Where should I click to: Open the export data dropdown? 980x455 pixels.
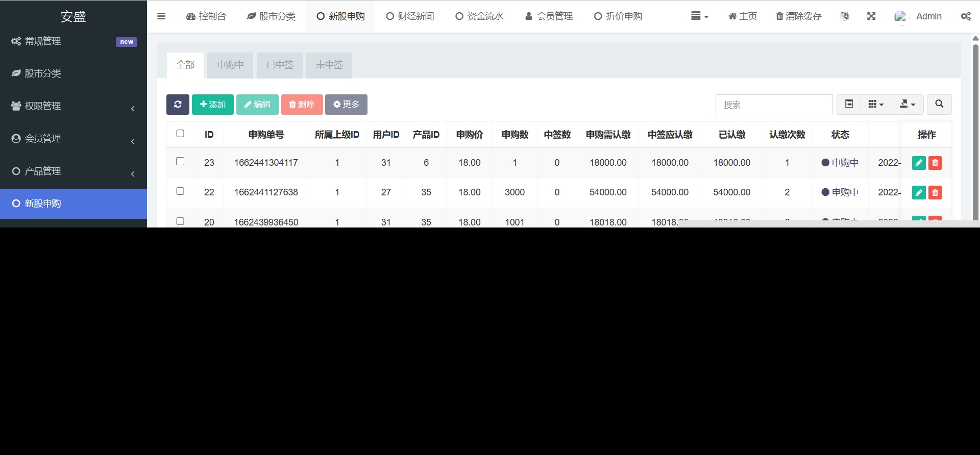[908, 105]
